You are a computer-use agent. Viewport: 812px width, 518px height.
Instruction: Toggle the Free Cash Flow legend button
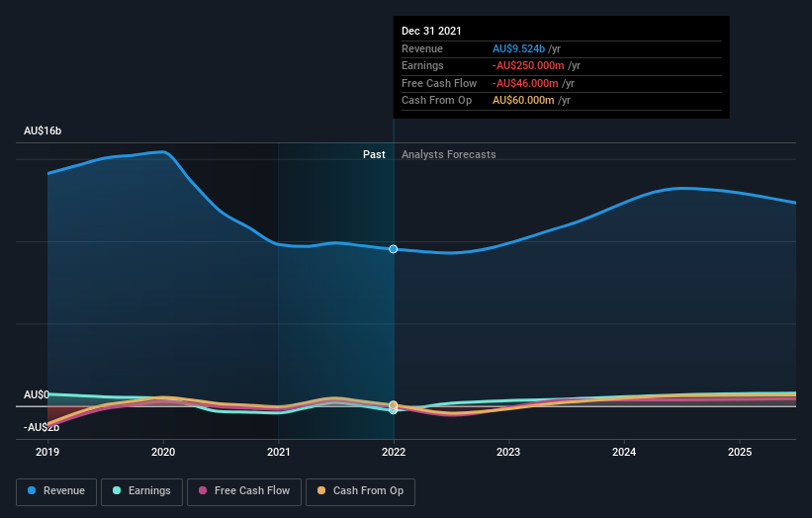click(x=244, y=491)
